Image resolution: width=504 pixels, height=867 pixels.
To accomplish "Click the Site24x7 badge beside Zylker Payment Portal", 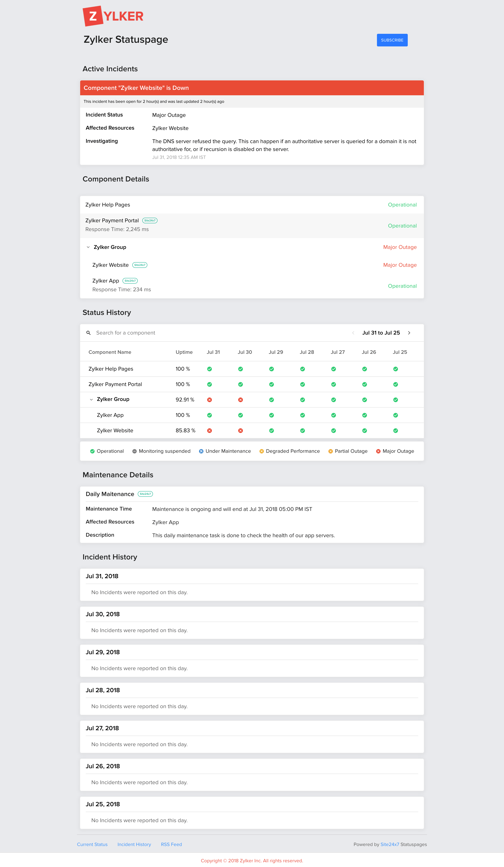I will [150, 221].
